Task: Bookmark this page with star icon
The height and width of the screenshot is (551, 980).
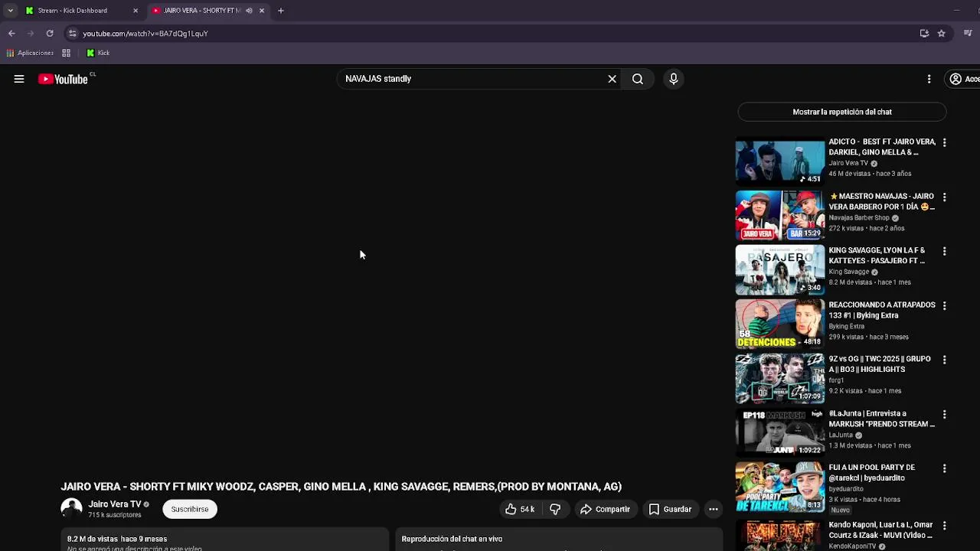Action: coord(941,34)
